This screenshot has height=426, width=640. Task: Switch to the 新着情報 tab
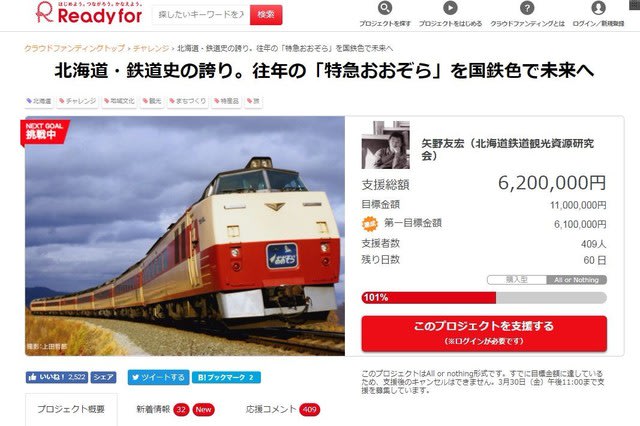[175, 409]
